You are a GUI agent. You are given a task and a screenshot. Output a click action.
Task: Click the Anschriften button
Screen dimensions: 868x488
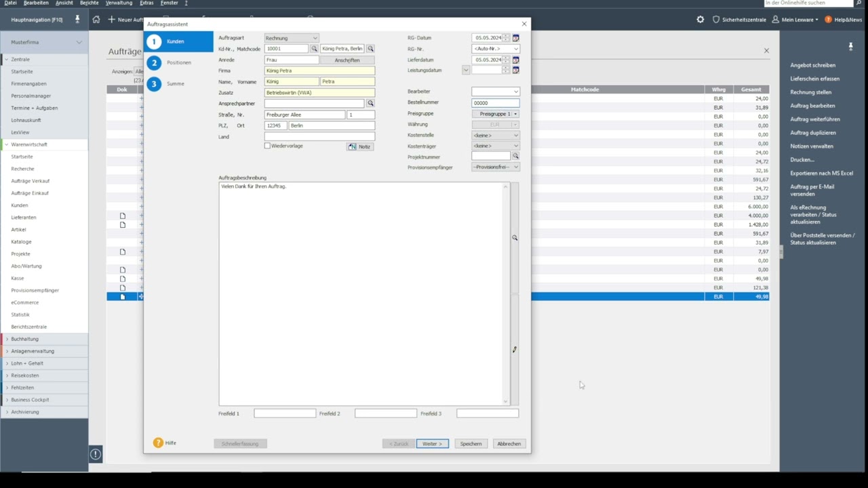pos(347,60)
